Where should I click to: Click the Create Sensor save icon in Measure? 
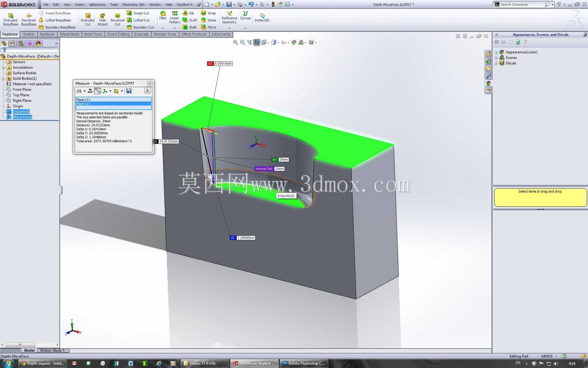(x=129, y=91)
